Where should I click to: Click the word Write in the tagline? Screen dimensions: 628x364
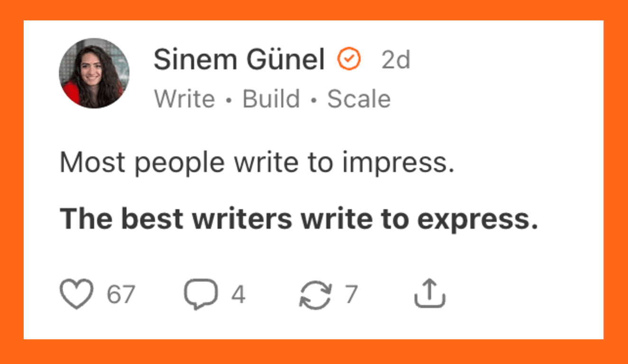pyautogui.click(x=185, y=99)
